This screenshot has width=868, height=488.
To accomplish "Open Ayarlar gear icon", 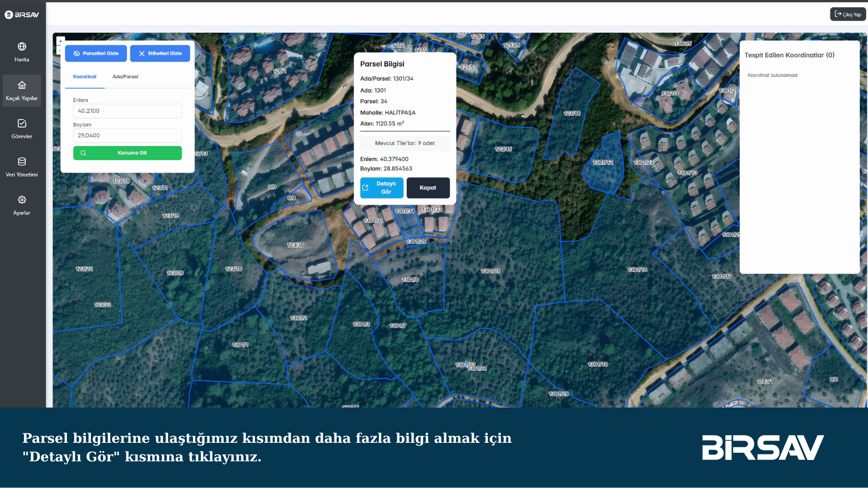I will coord(22,200).
